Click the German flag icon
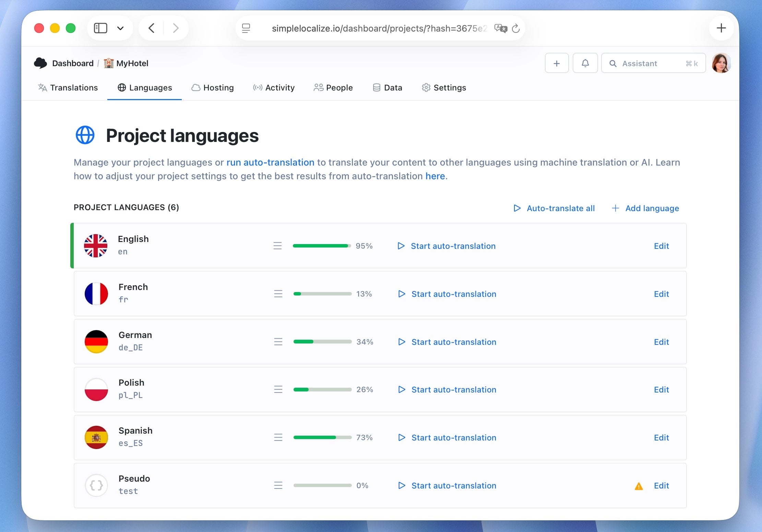Image resolution: width=762 pixels, height=532 pixels. coord(96,341)
